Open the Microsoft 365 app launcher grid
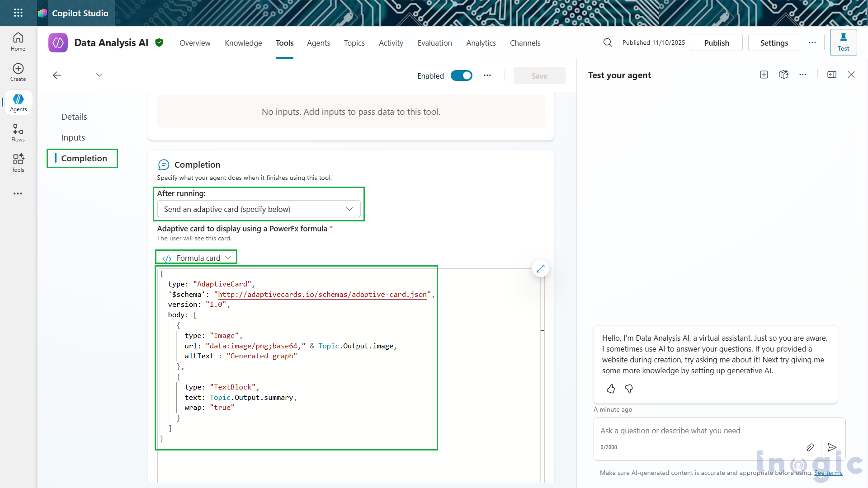 pyautogui.click(x=18, y=13)
